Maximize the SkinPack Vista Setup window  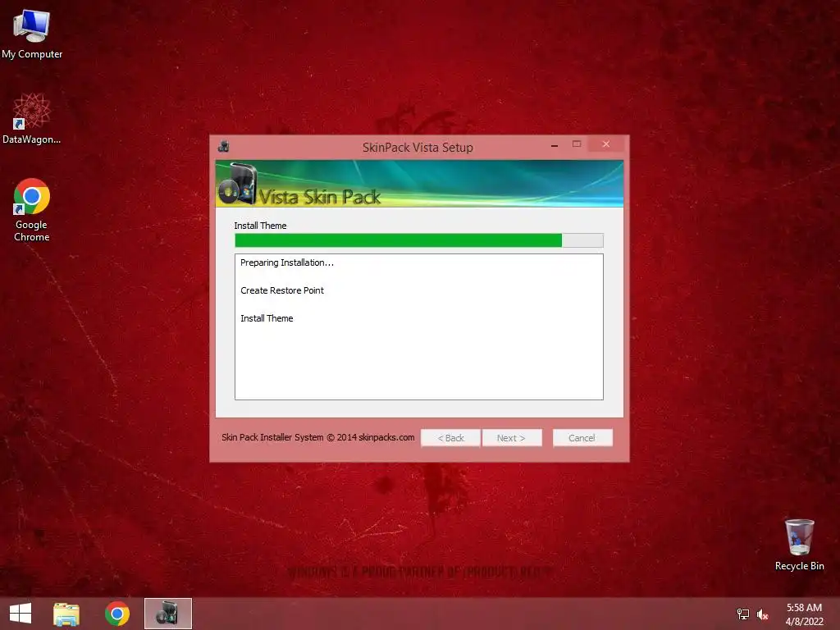[x=577, y=144]
